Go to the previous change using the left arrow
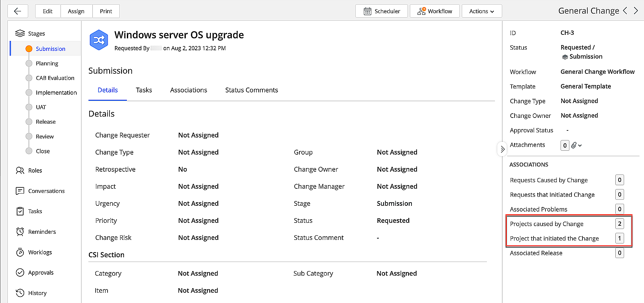 pyautogui.click(x=625, y=11)
